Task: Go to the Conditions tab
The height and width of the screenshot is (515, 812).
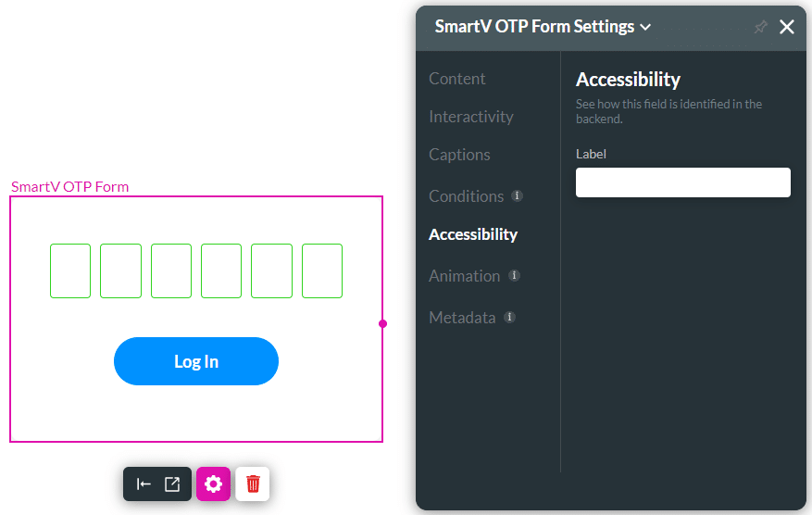Action: tap(466, 196)
